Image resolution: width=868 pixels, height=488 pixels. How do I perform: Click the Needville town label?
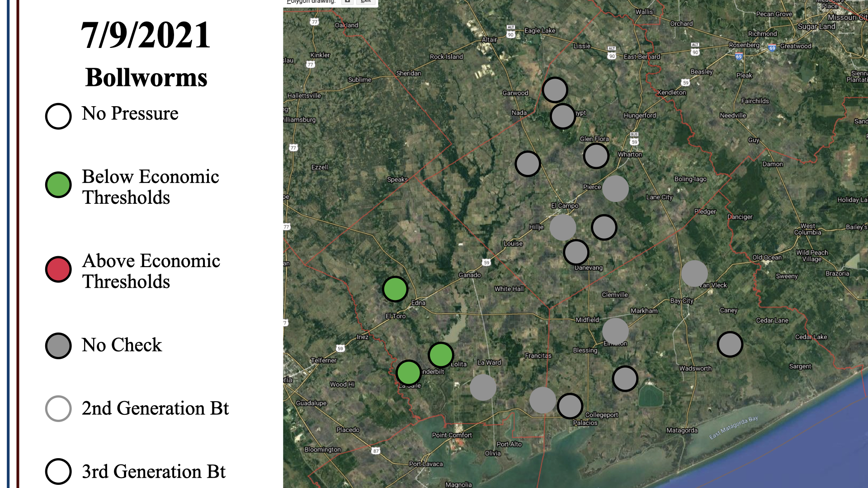[x=733, y=116]
